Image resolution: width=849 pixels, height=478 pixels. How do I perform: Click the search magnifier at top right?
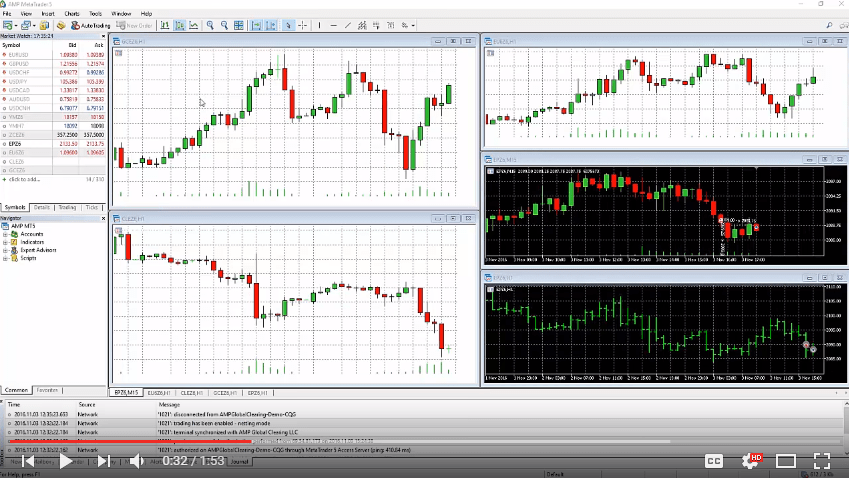(x=829, y=25)
